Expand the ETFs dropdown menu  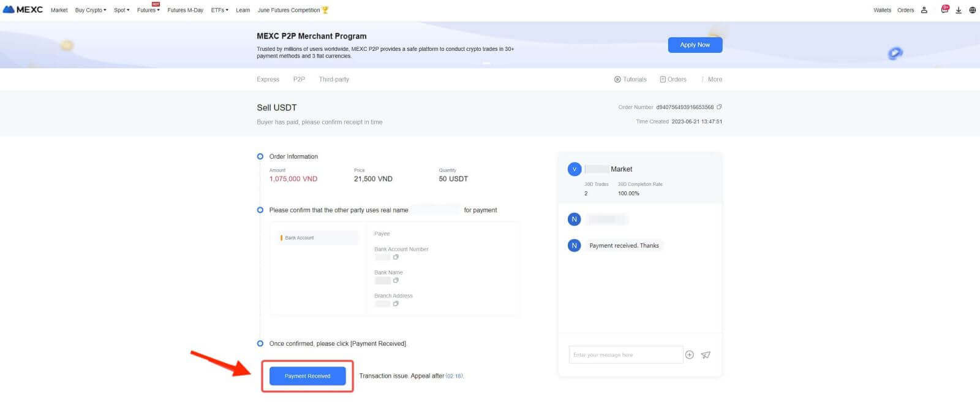tap(219, 10)
